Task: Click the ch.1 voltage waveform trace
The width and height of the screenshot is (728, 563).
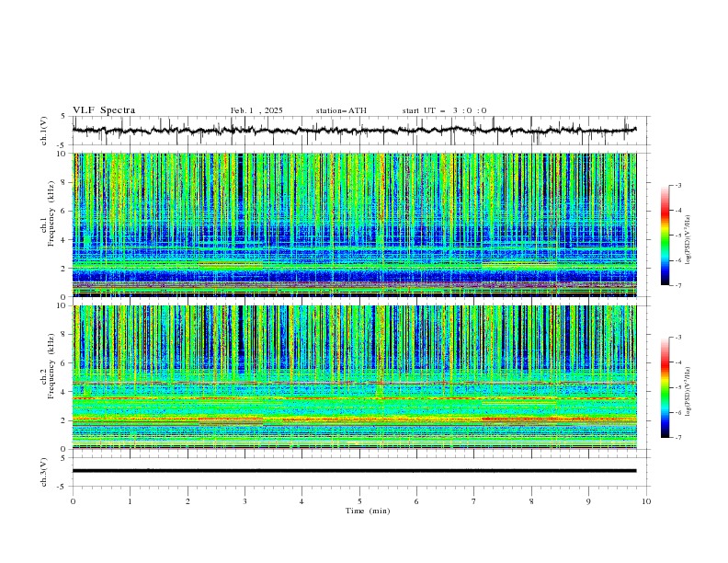Action: (354, 131)
